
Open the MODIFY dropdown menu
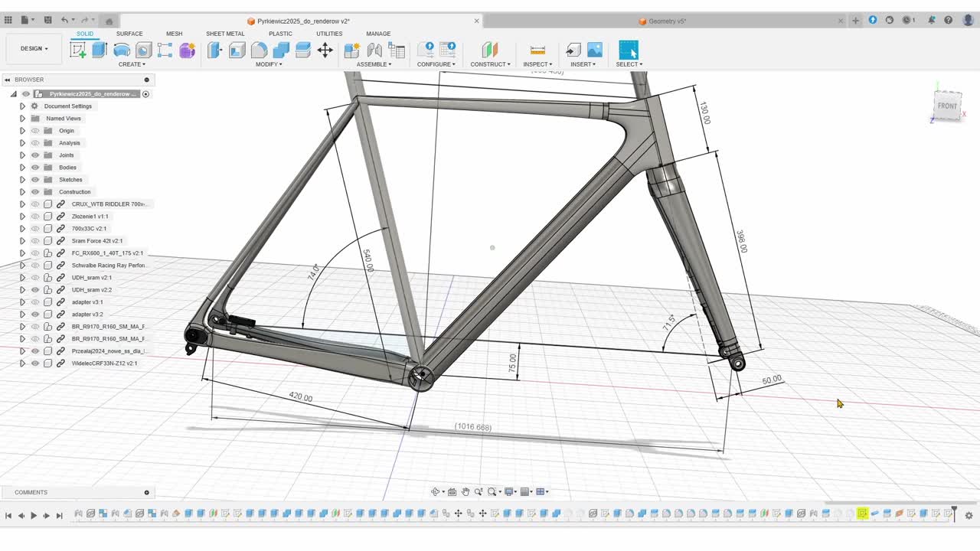coord(269,64)
